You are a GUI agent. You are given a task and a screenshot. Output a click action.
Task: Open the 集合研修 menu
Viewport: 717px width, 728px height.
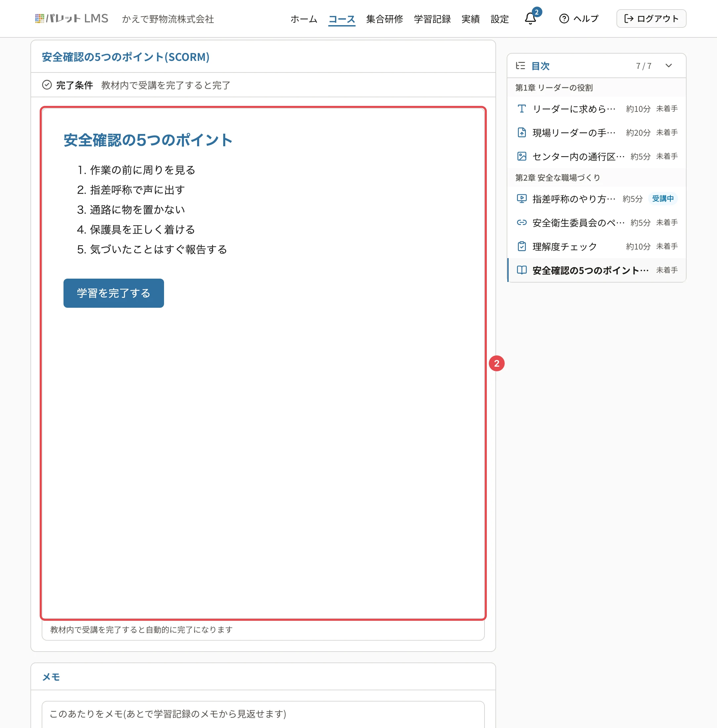click(x=385, y=19)
